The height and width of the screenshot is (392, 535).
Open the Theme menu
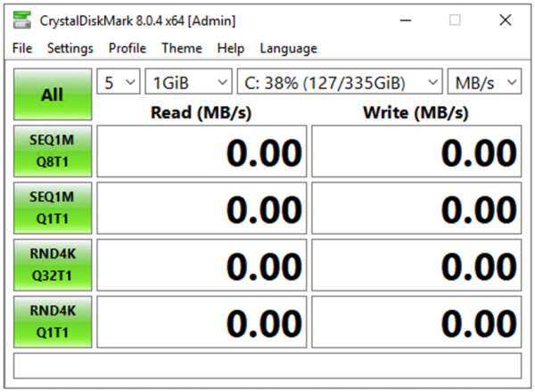click(181, 48)
